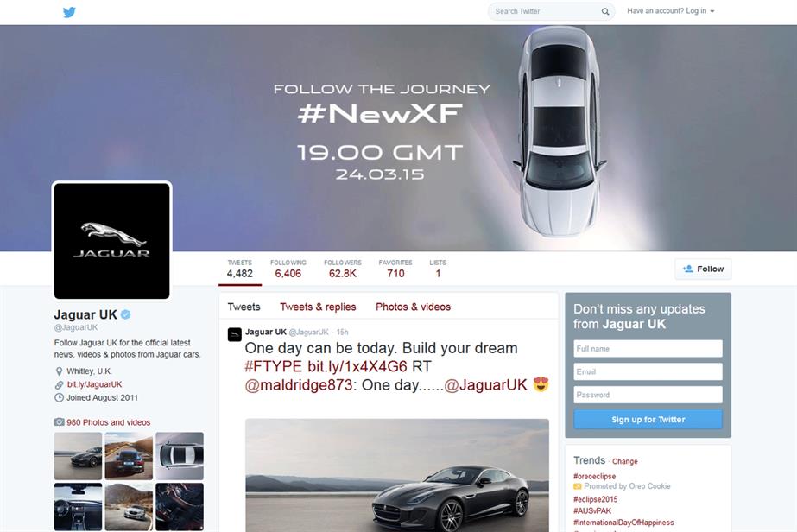
Task: Open the #FTYPE hashtag
Action: [x=273, y=366]
